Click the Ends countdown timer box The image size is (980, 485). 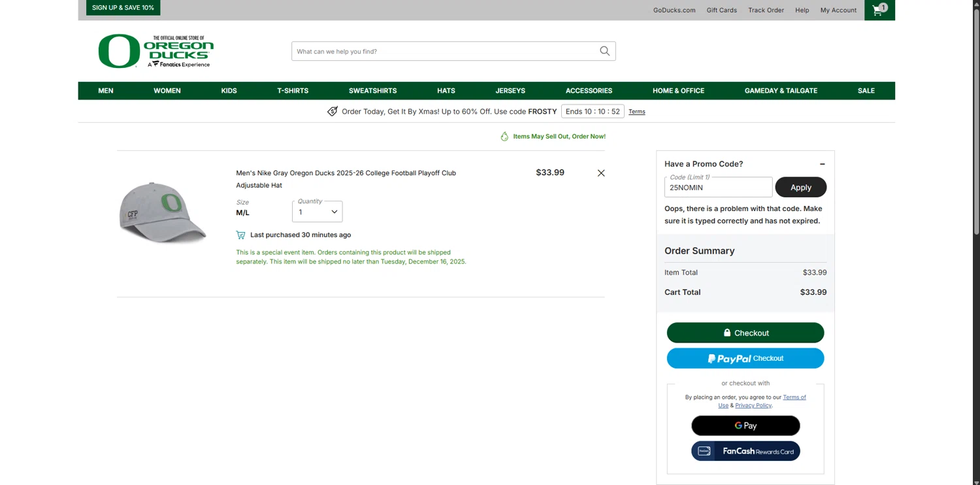[x=593, y=111]
